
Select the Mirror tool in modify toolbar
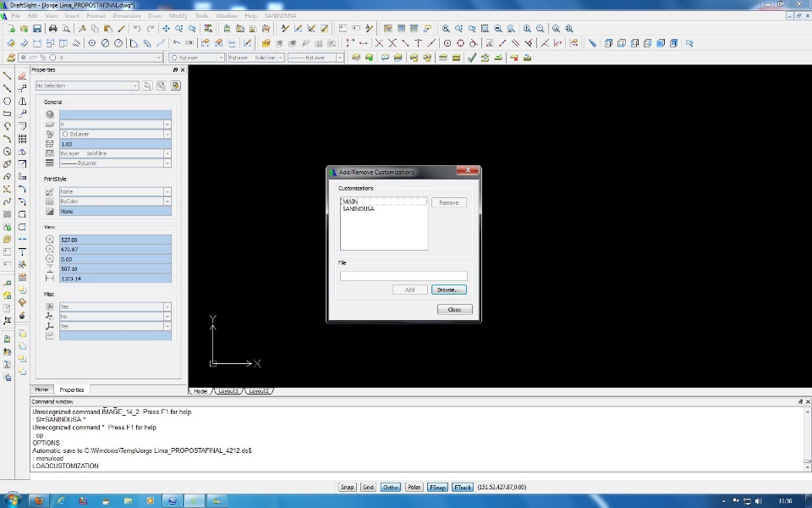22,101
